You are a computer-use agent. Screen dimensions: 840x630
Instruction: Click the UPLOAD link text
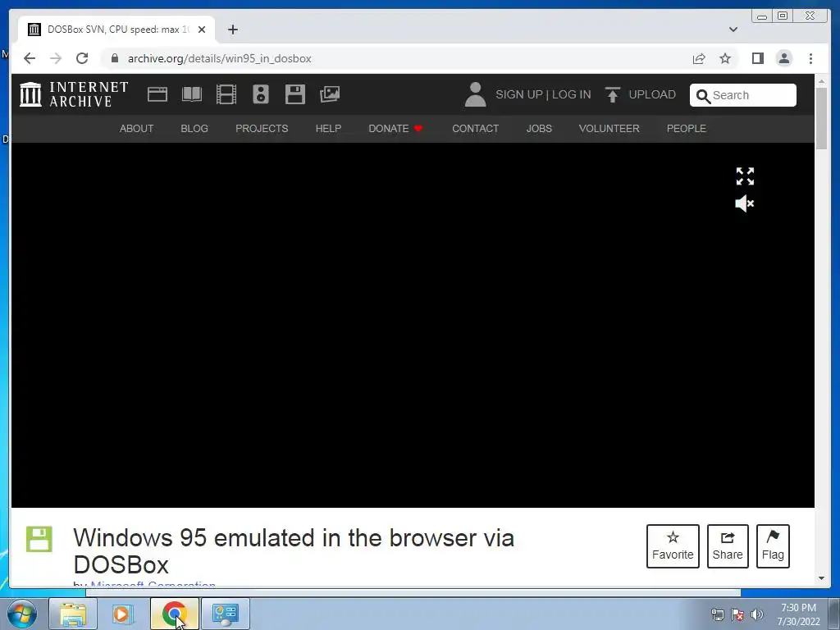(652, 95)
